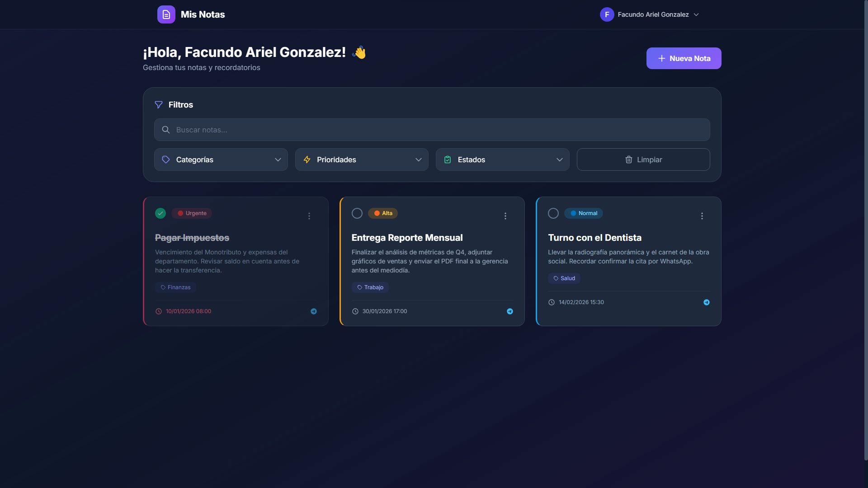Create a note with the Nueva Nota button

[x=684, y=58]
